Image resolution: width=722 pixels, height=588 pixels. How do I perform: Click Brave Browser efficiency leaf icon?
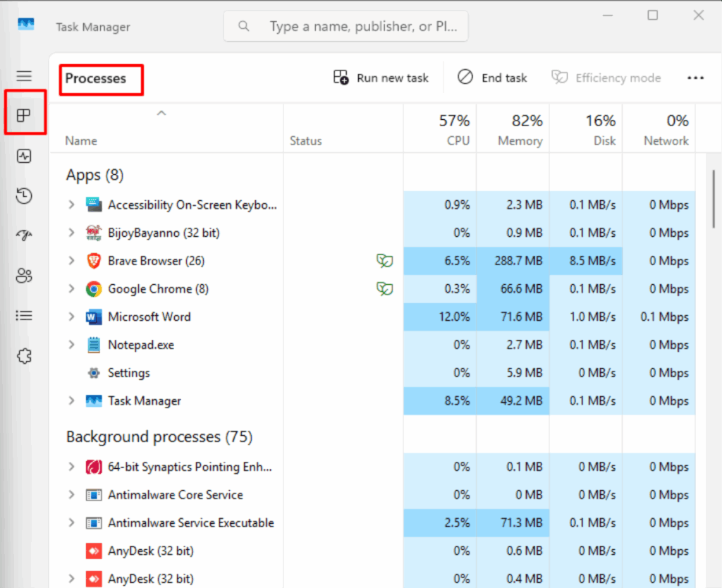(x=384, y=261)
